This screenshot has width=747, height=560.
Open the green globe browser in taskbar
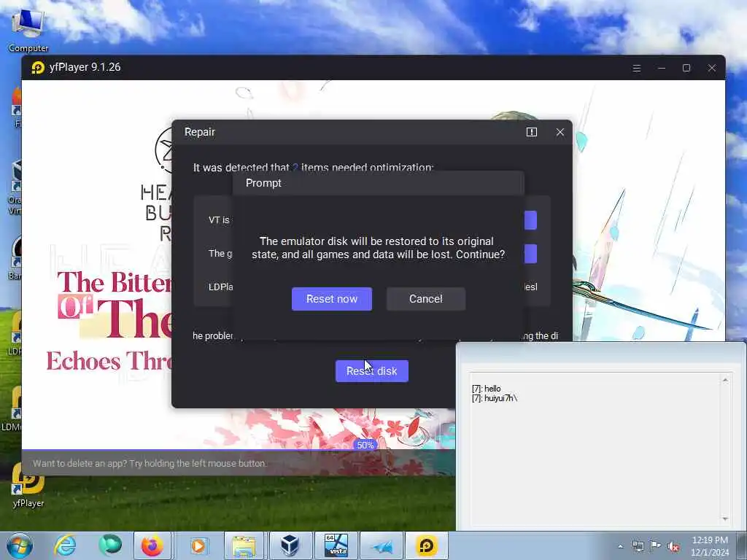tap(110, 545)
